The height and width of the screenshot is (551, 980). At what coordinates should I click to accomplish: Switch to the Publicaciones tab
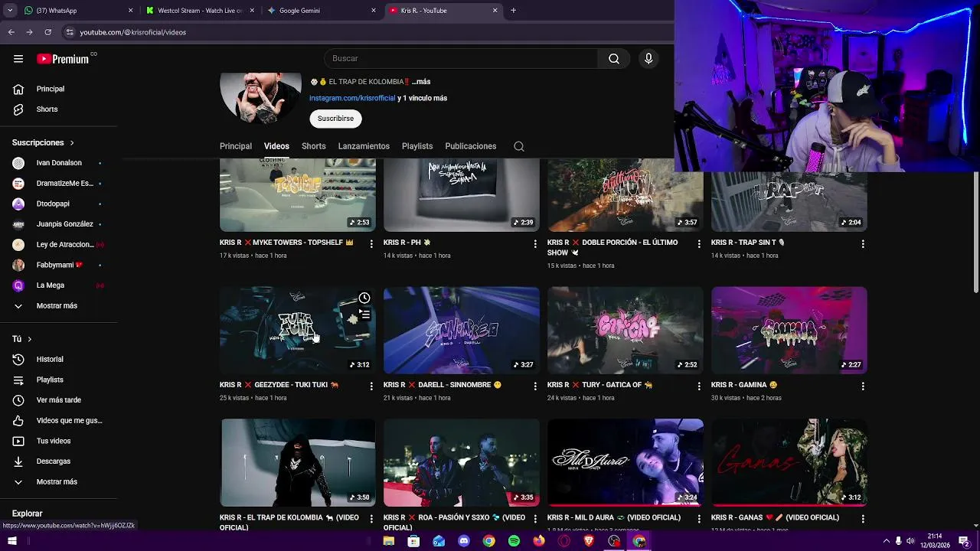(x=471, y=146)
